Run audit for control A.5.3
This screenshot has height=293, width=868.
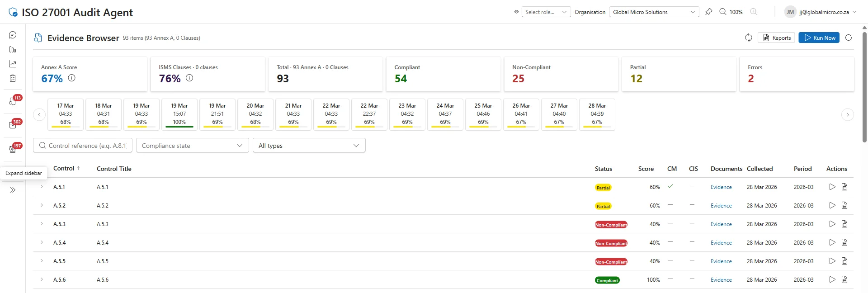click(x=832, y=224)
